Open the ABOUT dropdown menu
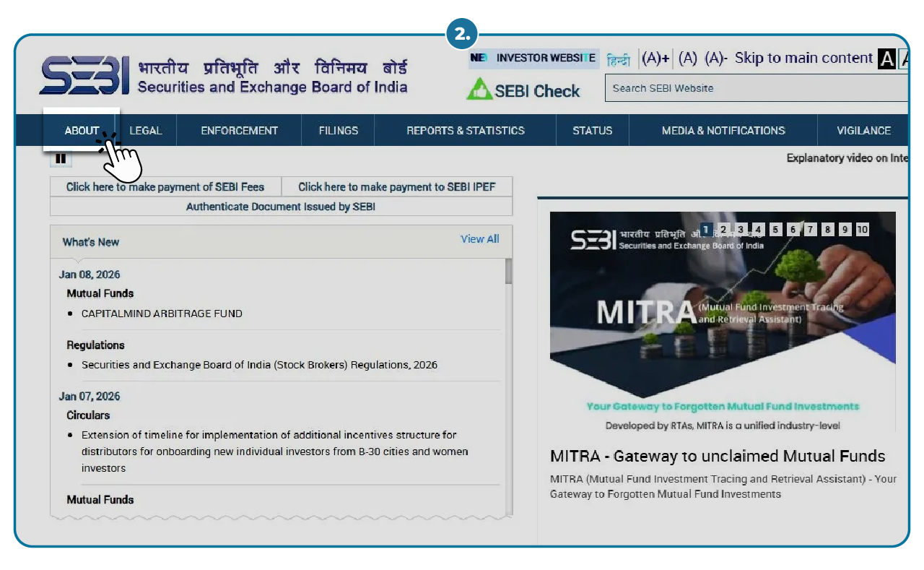The image size is (924, 570). (82, 130)
